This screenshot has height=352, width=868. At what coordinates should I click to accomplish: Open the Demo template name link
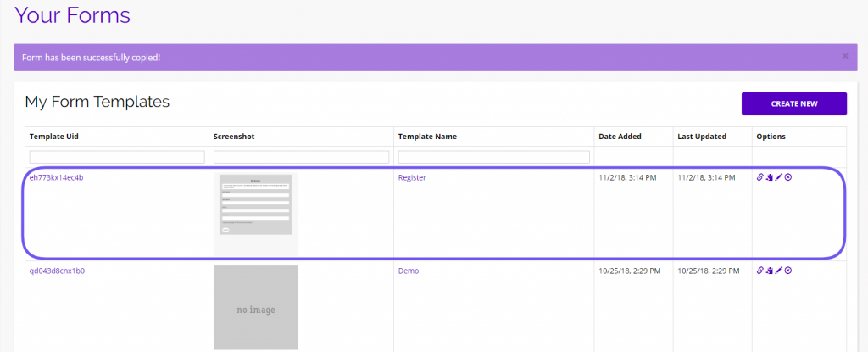[x=409, y=271]
